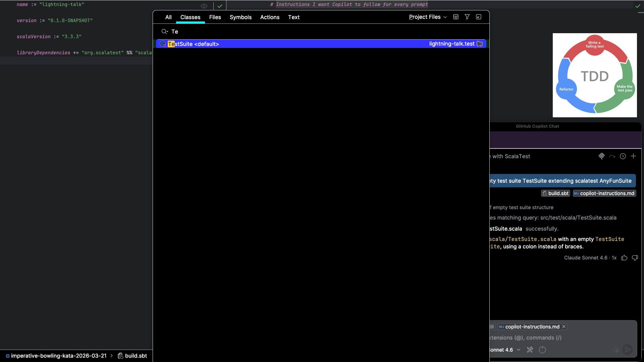Image resolution: width=644 pixels, height=362 pixels.
Task: Toggle reader mode eye icon in editor
Action: point(204,6)
